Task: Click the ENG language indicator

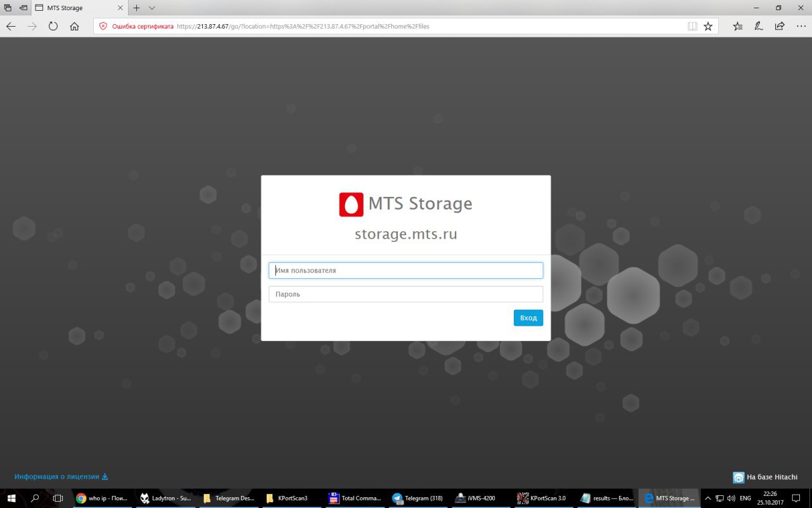Action: pos(745,498)
